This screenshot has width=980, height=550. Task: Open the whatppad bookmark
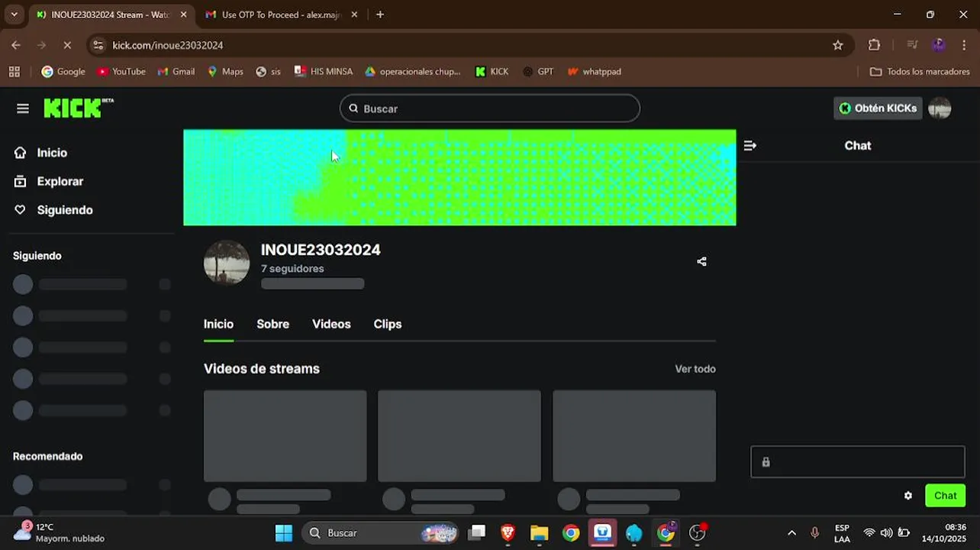pos(595,72)
